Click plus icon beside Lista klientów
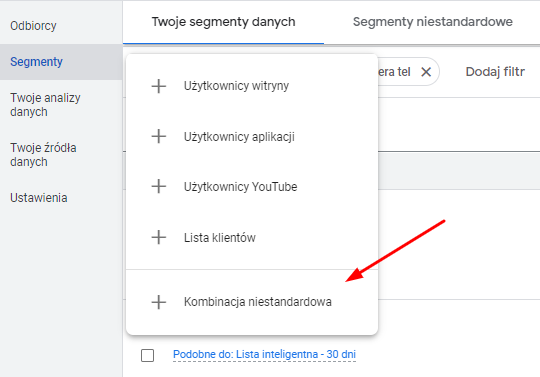This screenshot has height=377, width=540. click(159, 238)
